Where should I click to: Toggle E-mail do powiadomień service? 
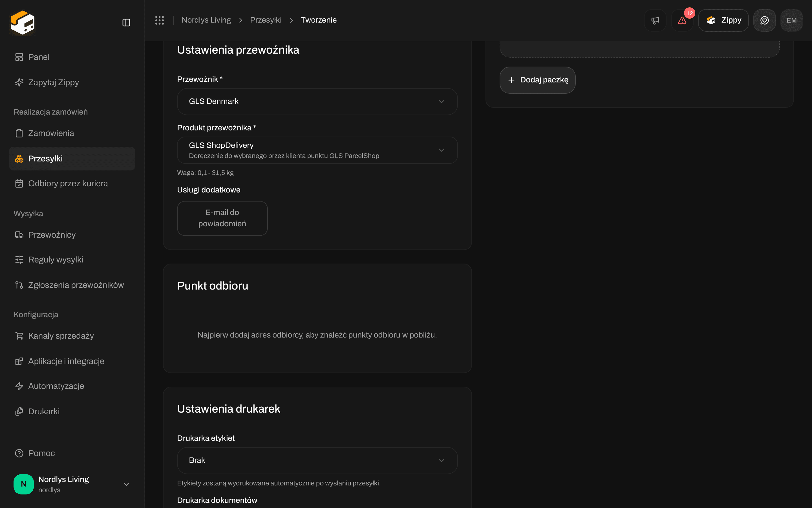point(222,218)
